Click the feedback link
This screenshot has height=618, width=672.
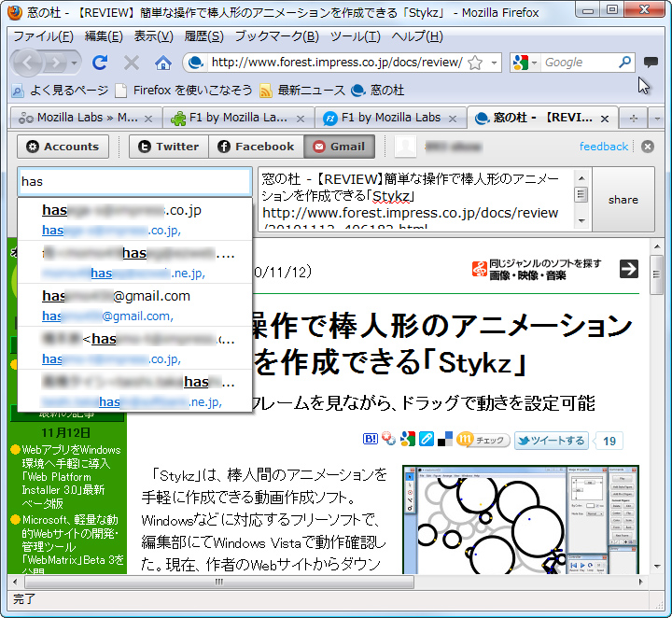(x=604, y=147)
